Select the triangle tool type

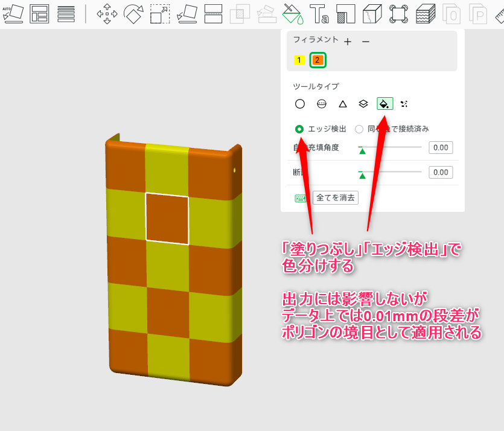coord(343,104)
